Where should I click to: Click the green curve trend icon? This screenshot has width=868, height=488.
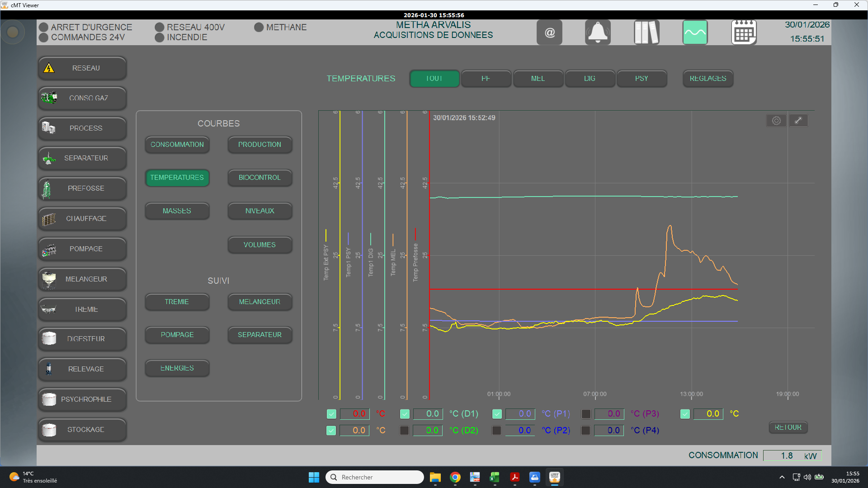coord(695,33)
